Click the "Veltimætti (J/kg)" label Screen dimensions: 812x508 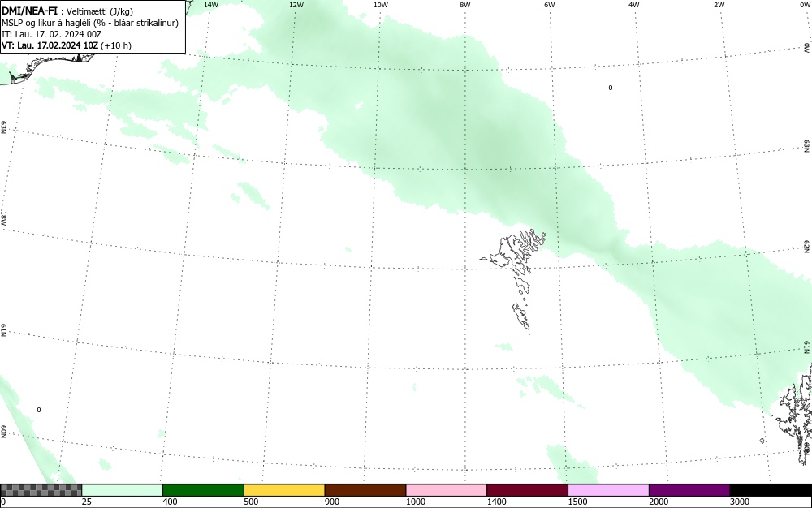tap(99, 11)
